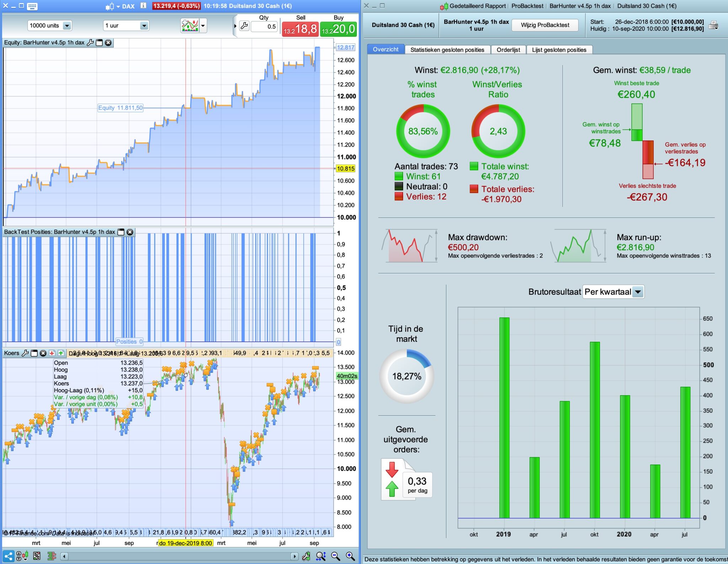Click the green Buy price button
Image resolution: width=728 pixels, height=564 pixels.
pos(338,29)
